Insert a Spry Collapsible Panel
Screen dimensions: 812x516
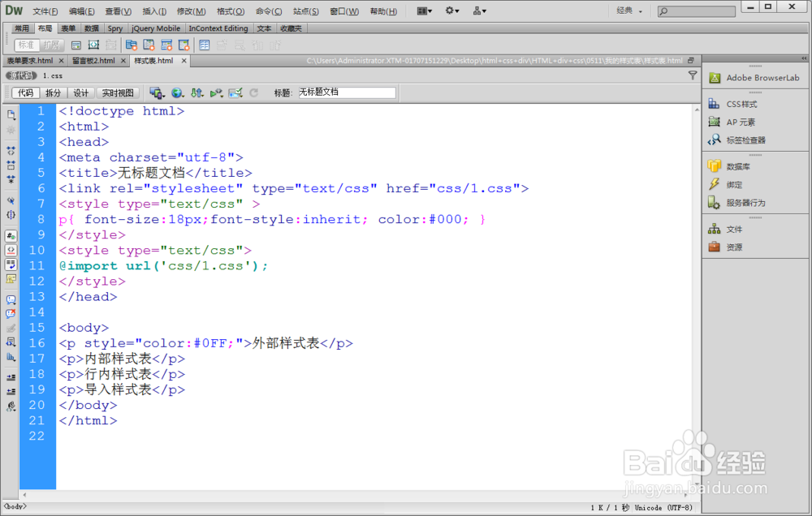[184, 45]
